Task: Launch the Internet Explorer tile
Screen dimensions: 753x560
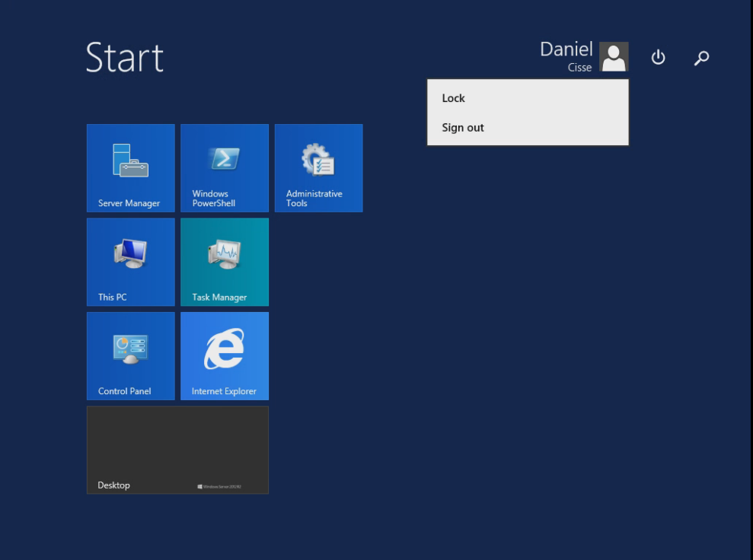Action: (225, 356)
